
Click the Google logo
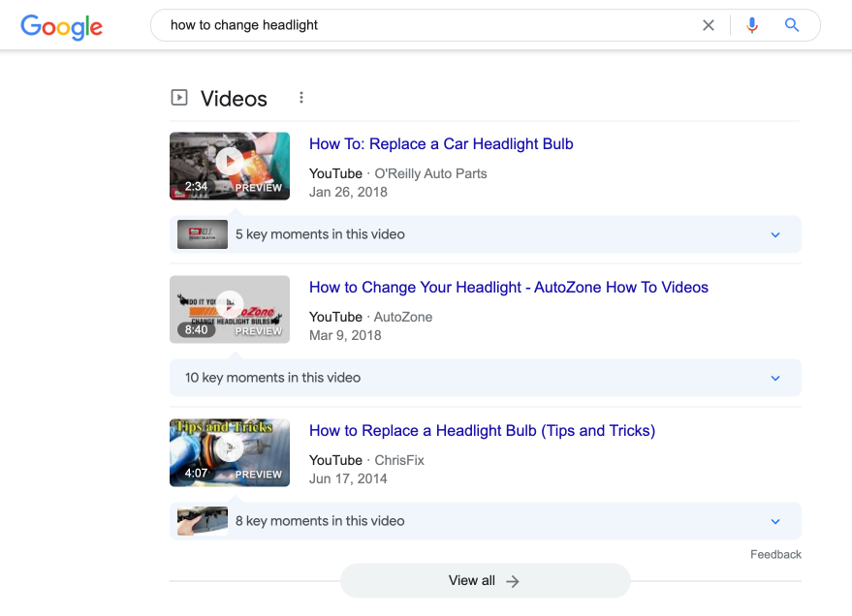pyautogui.click(x=61, y=26)
